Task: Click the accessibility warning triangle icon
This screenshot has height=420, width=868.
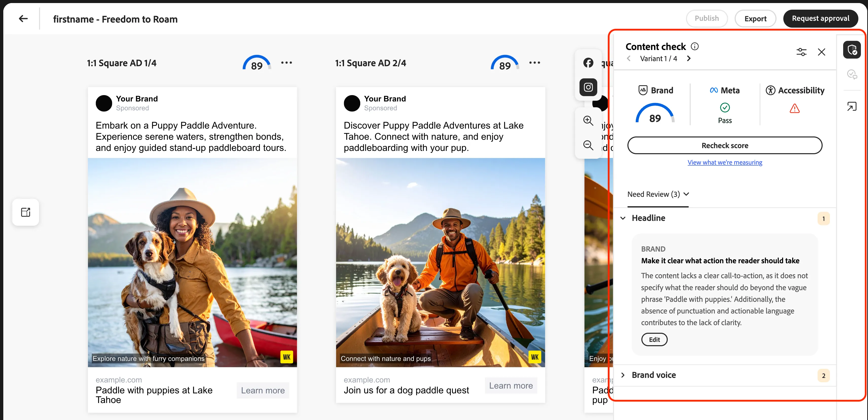Action: pyautogui.click(x=794, y=108)
